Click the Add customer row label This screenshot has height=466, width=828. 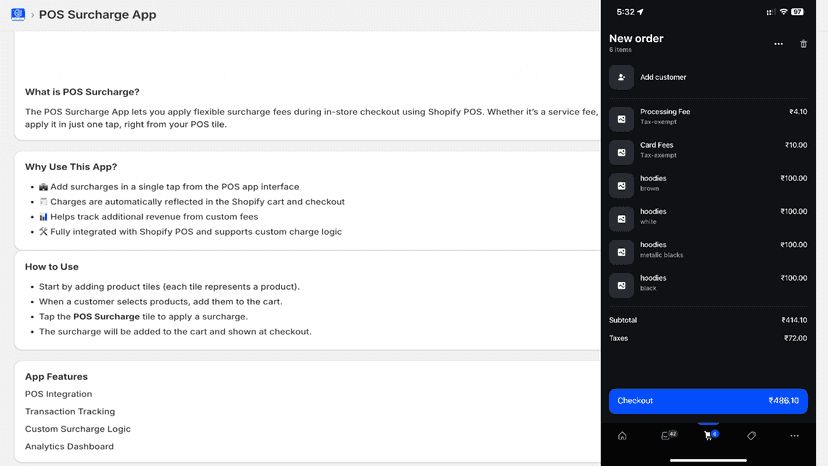click(663, 77)
